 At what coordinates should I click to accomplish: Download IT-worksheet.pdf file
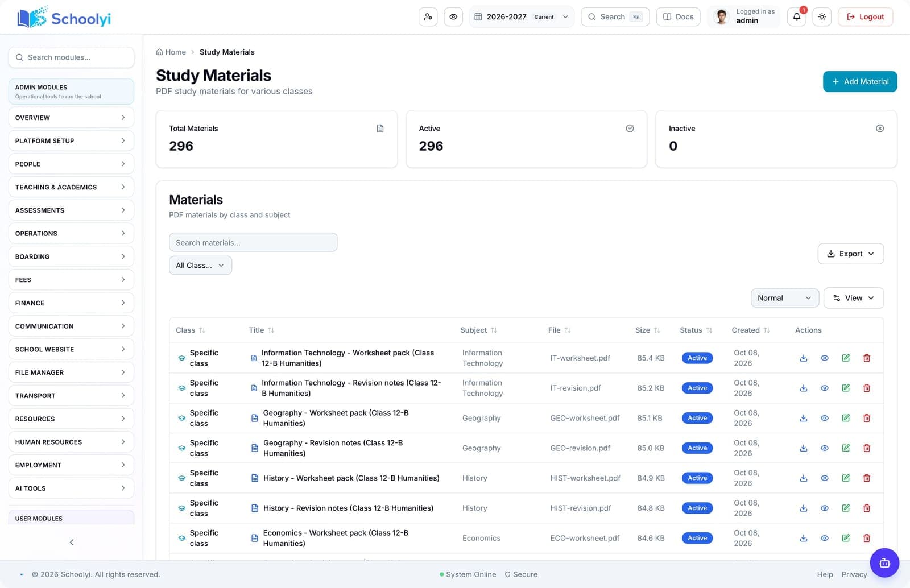pos(804,358)
